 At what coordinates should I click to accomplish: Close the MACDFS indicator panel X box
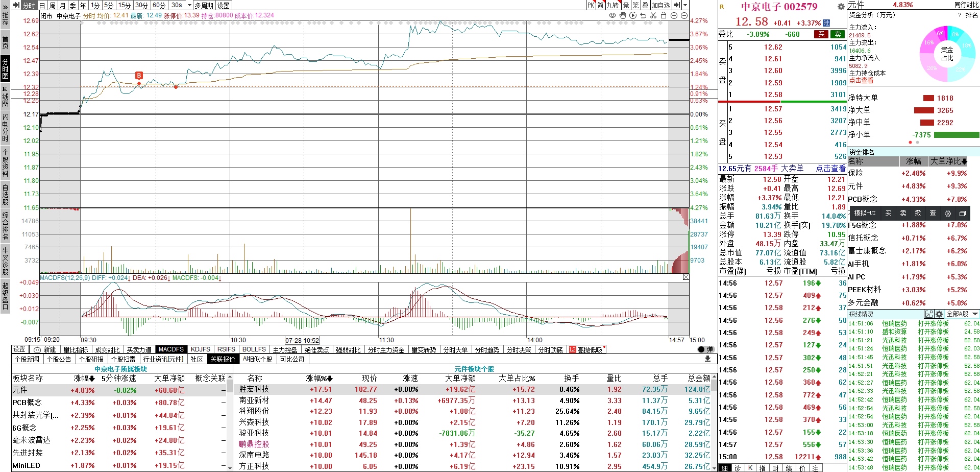(x=686, y=277)
